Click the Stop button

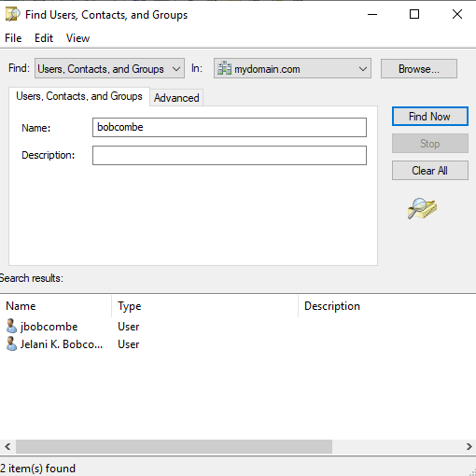430,144
